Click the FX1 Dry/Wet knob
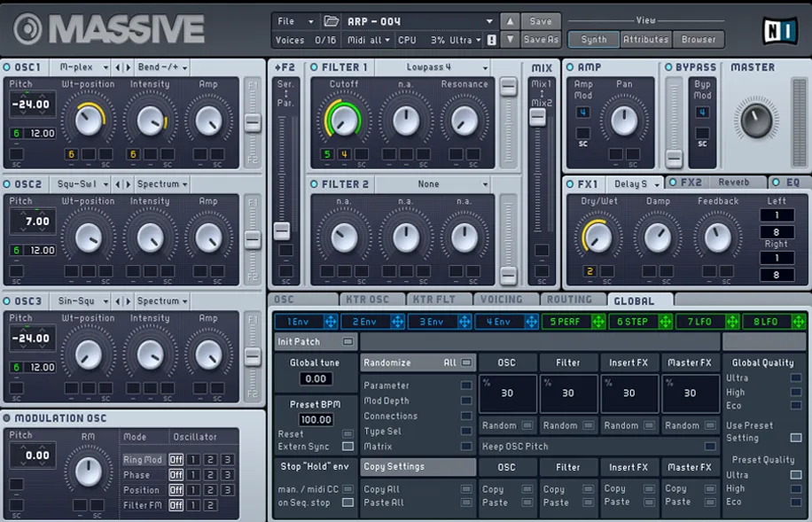This screenshot has width=812, height=522. [x=598, y=238]
